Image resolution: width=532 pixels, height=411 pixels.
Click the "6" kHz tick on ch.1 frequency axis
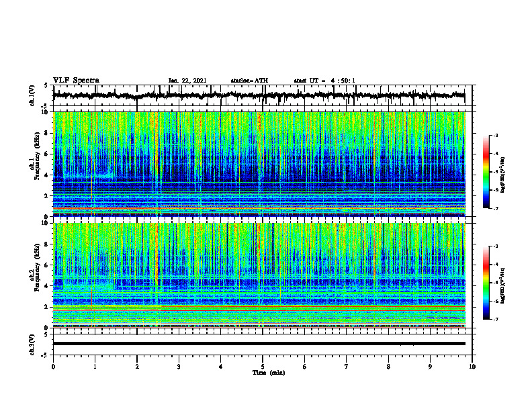(x=48, y=154)
